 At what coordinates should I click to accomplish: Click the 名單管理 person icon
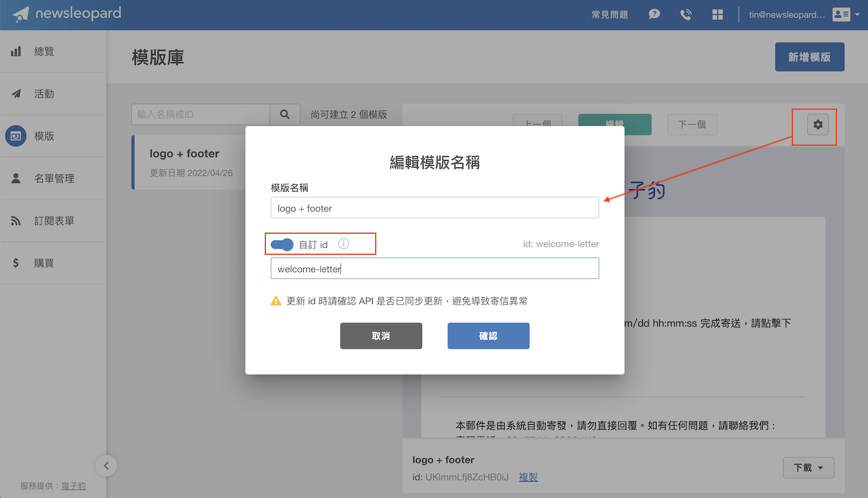tap(16, 178)
